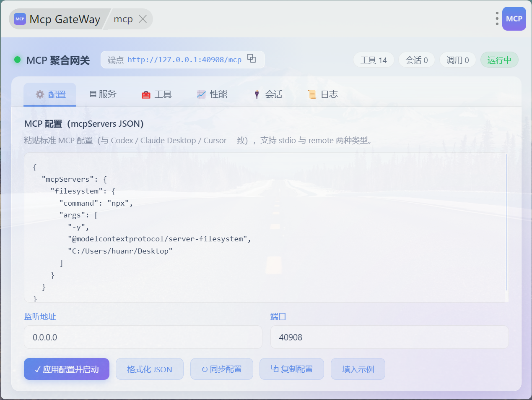
Task: Click 填入示例 button
Action: tap(358, 369)
